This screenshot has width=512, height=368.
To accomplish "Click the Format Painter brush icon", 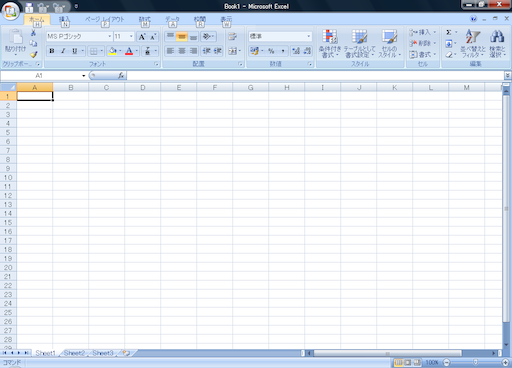I will pyautogui.click(x=33, y=54).
